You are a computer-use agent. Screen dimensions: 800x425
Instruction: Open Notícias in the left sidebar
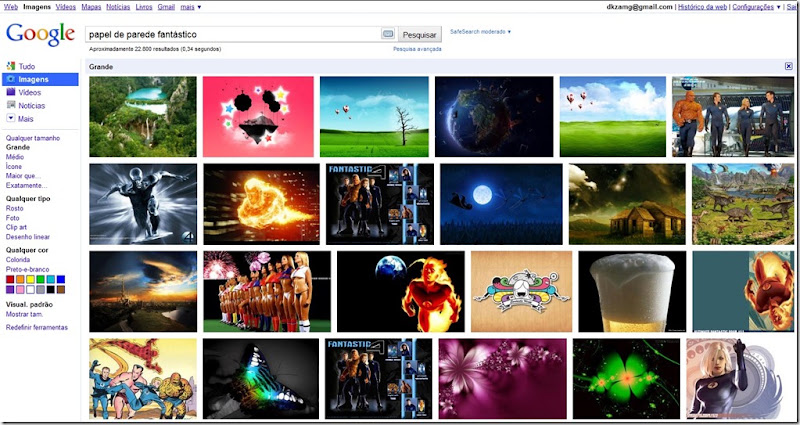[x=32, y=106]
